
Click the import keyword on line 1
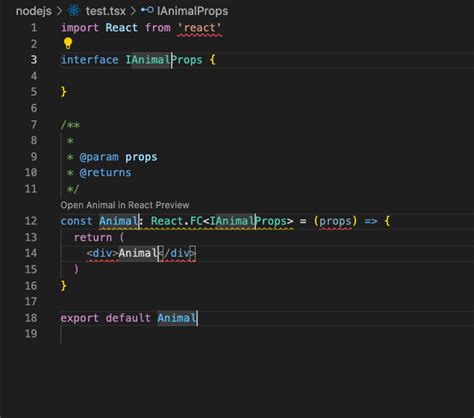pyautogui.click(x=80, y=28)
